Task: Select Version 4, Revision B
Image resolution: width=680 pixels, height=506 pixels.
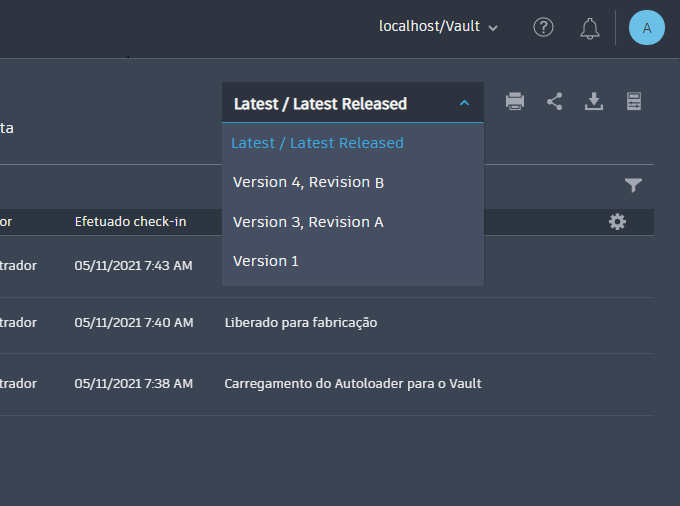Action: 308,182
